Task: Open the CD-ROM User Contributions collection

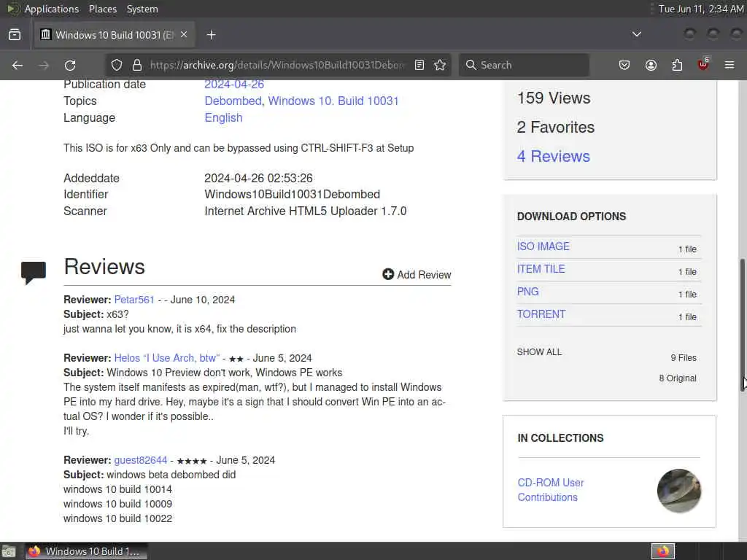Action: [x=550, y=490]
